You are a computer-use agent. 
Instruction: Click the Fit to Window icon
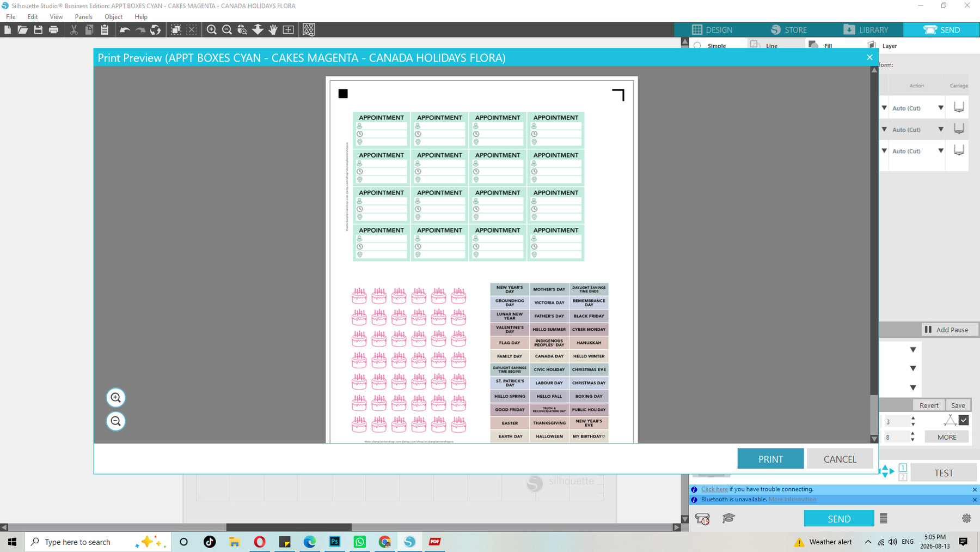coord(289,30)
